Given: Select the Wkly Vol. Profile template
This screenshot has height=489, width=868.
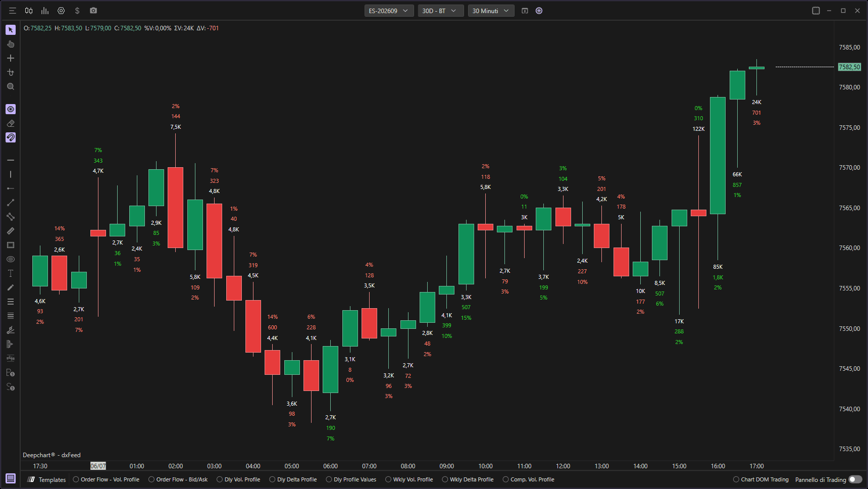Looking at the screenshot, I should click(x=410, y=479).
